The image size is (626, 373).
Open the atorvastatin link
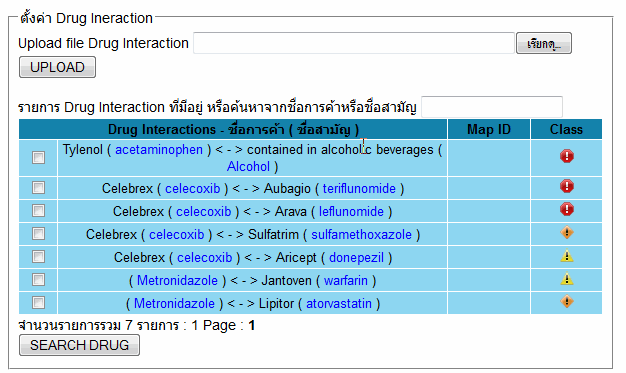(339, 304)
